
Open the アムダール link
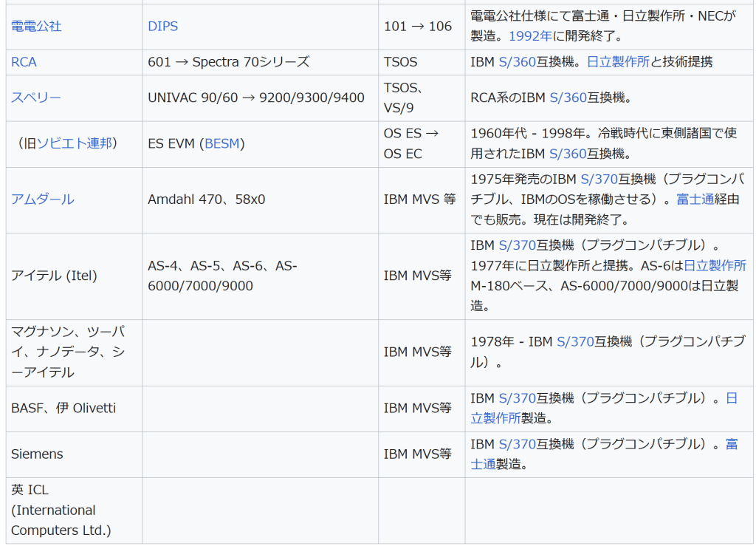(x=42, y=199)
